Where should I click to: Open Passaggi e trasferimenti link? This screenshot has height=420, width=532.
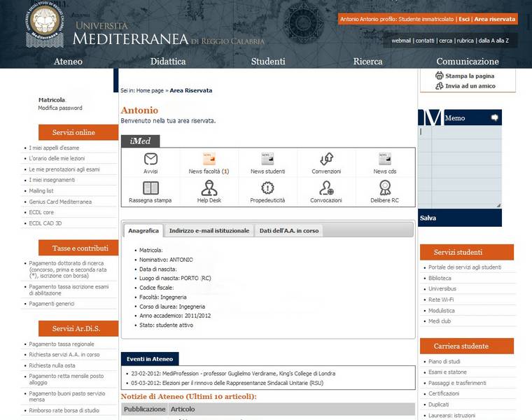pyautogui.click(x=457, y=383)
